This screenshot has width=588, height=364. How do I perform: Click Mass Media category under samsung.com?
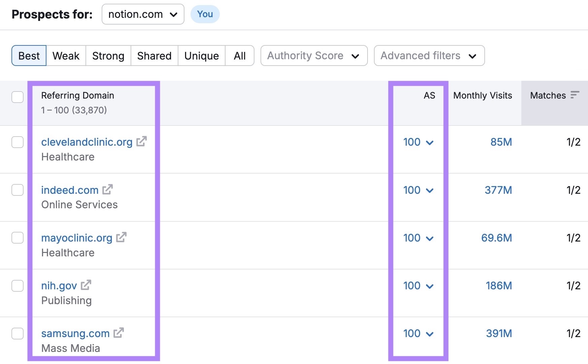click(x=71, y=348)
